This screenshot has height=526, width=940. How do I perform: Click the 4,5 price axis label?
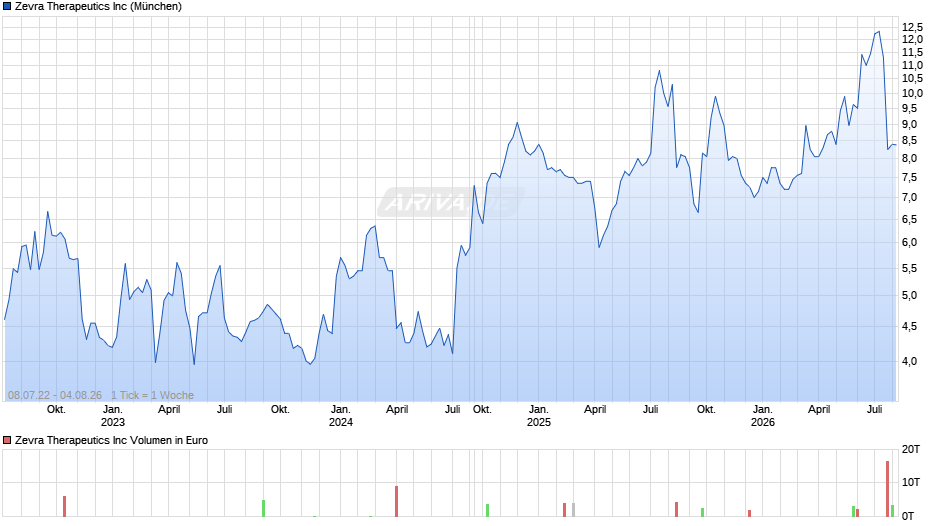tap(909, 327)
